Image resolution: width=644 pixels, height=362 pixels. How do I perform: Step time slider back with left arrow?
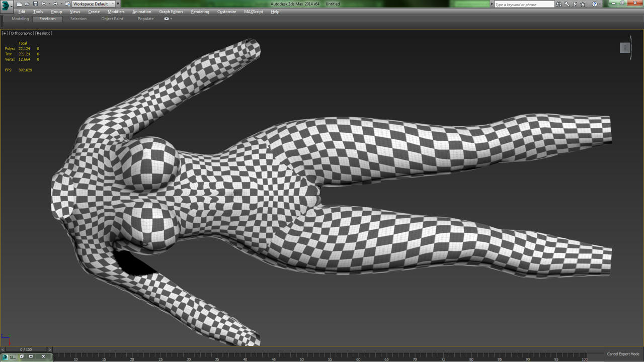pos(3,349)
